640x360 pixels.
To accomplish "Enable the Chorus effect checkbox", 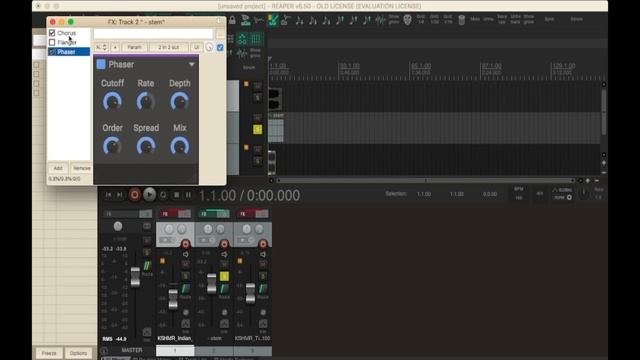I will click(52, 33).
